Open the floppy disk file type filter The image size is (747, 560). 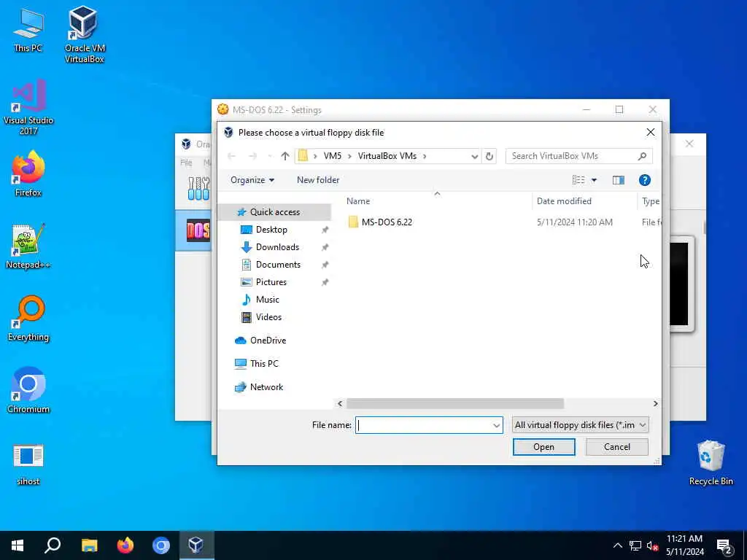coord(580,425)
